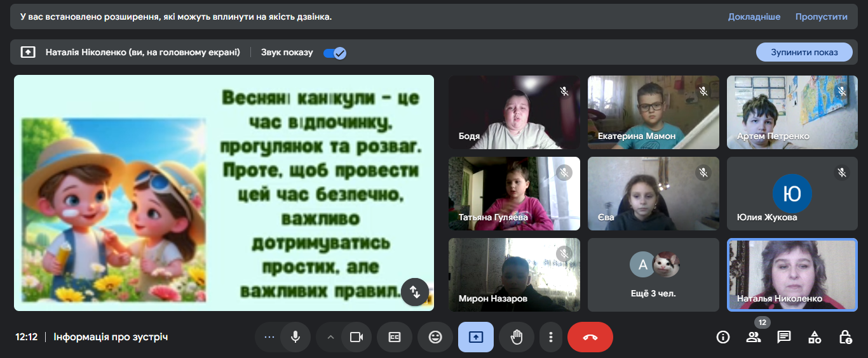
Task: Click the 'A' avatar in the overflow tile
Action: pos(642,265)
